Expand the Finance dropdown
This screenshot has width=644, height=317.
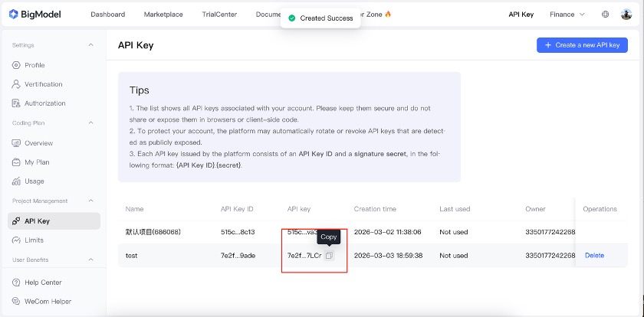point(567,14)
